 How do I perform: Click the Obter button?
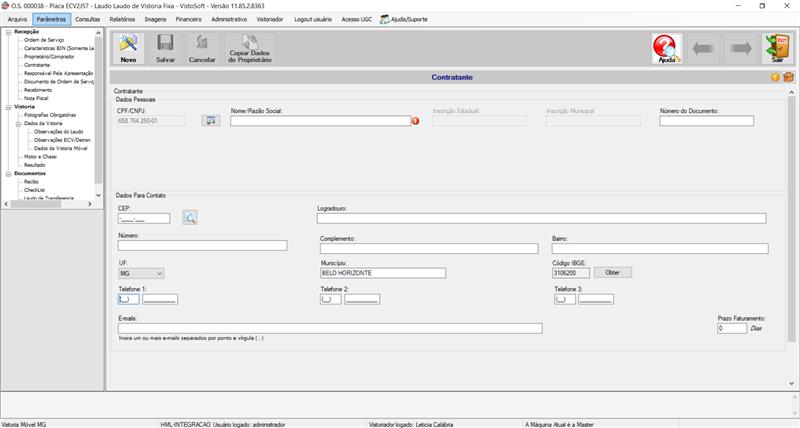613,272
